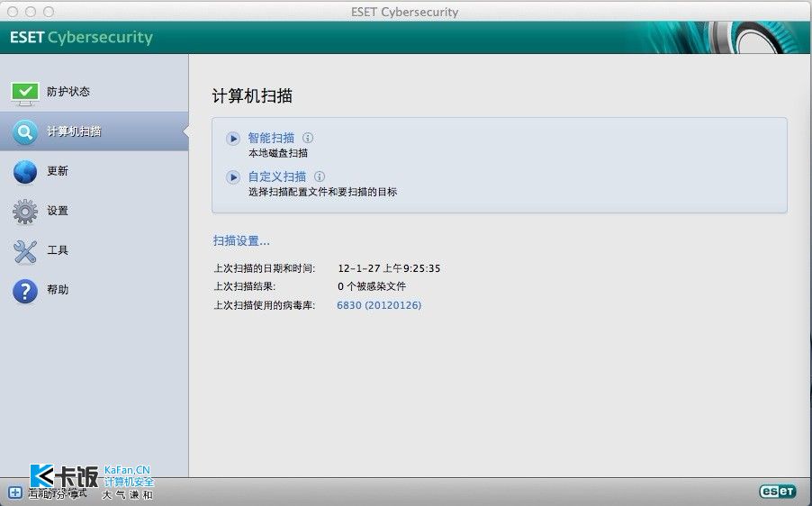
Task: Click the 0 个被感染文件 result
Action: tap(372, 286)
